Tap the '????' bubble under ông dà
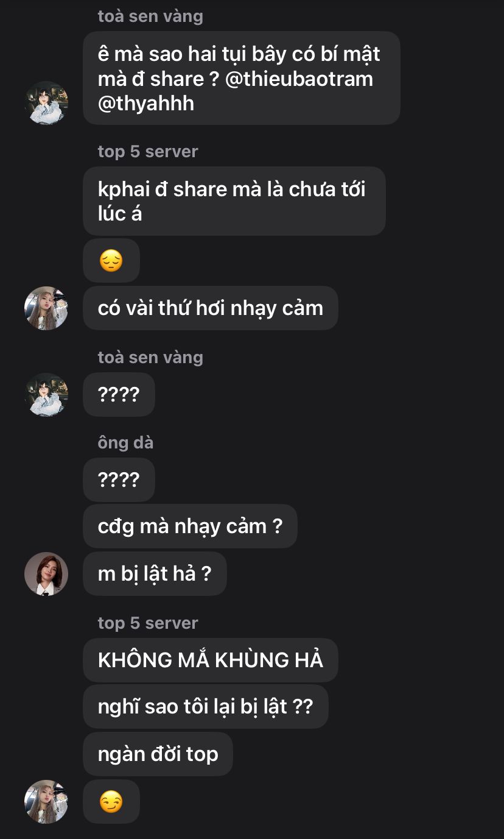Screen dimensions: 504x839 click(x=119, y=480)
